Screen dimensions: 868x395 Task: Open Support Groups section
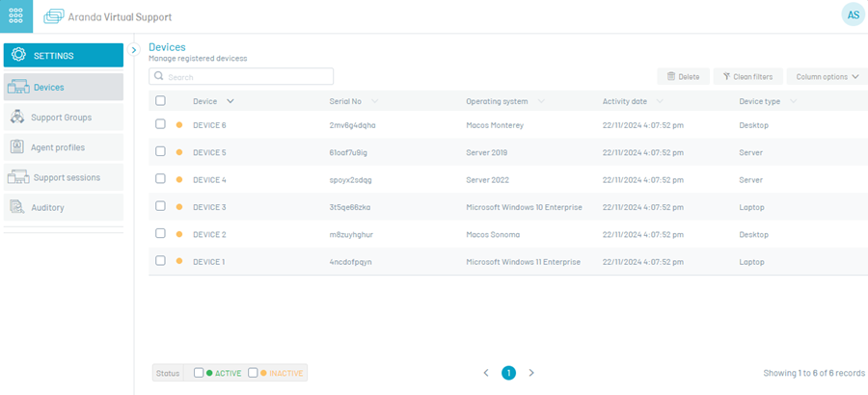click(x=63, y=118)
